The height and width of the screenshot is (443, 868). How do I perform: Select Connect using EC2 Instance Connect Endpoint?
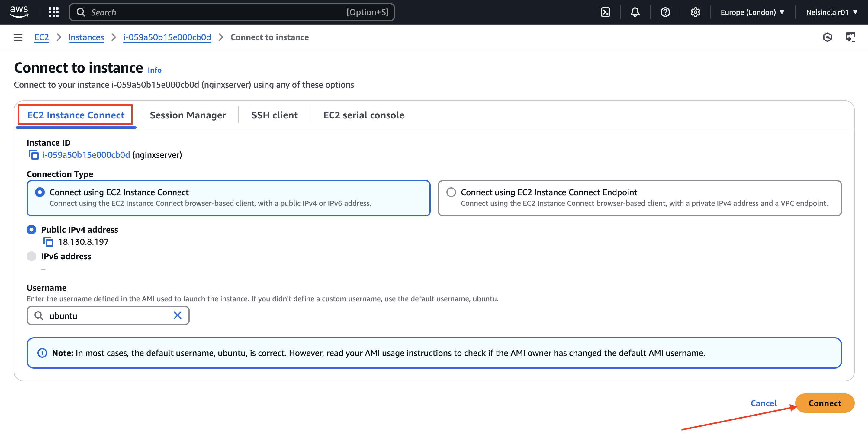640,198
